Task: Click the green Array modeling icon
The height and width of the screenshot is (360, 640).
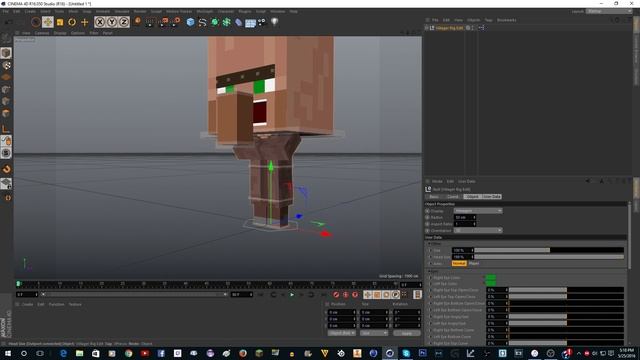Action: coord(227,22)
